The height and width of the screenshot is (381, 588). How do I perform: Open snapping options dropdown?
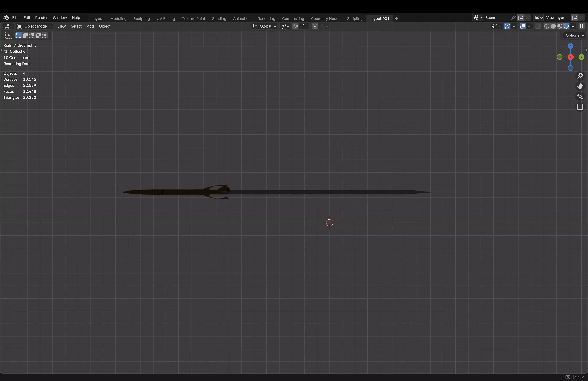point(304,26)
